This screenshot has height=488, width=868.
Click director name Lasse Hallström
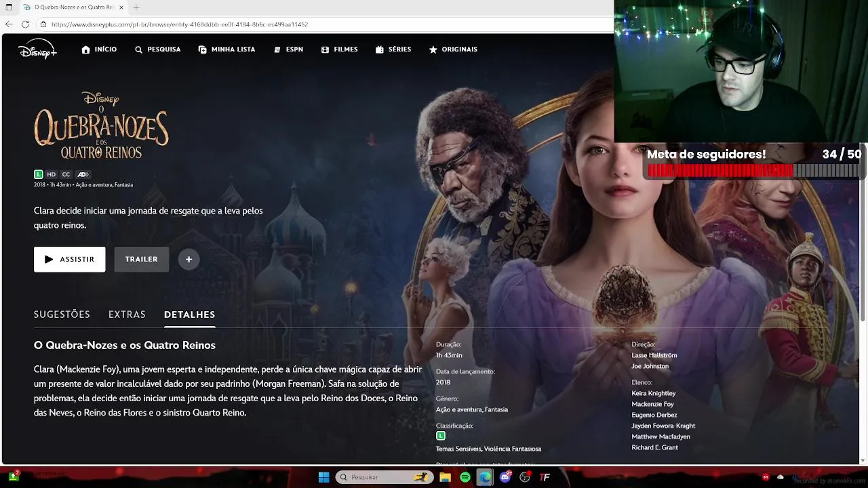654,355
